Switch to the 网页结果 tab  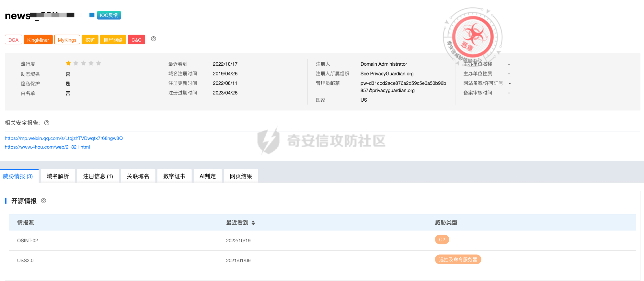tap(241, 176)
